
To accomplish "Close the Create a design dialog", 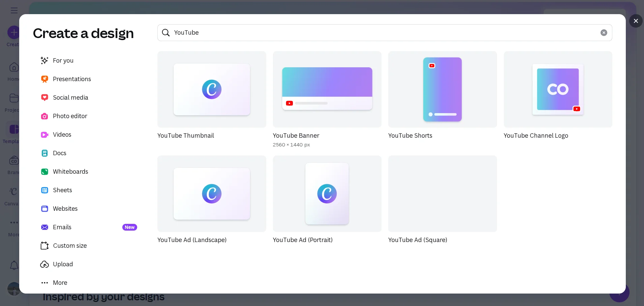I will pyautogui.click(x=636, y=21).
